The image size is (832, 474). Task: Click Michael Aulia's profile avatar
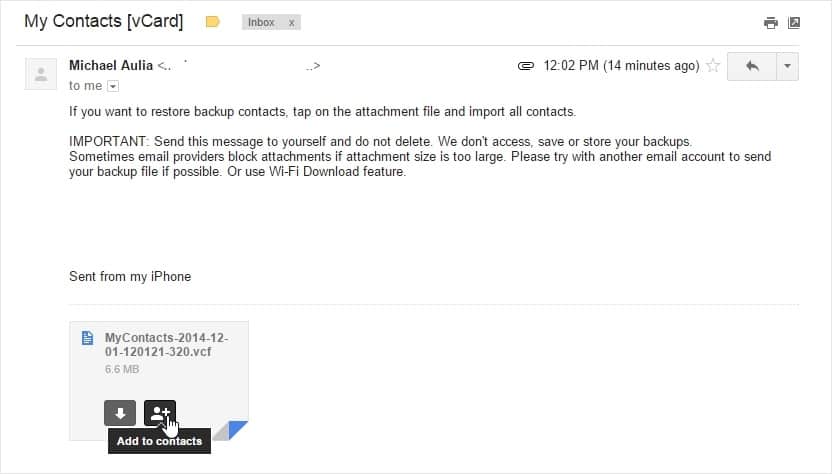coord(41,74)
